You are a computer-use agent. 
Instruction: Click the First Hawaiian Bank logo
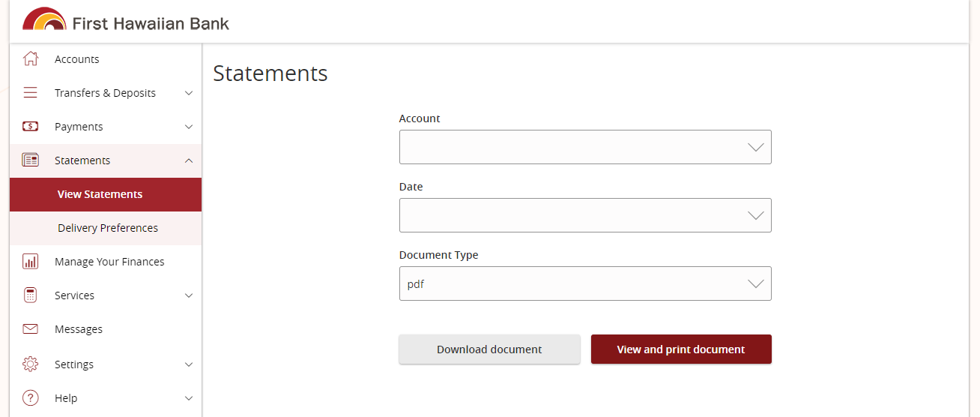[x=126, y=20]
